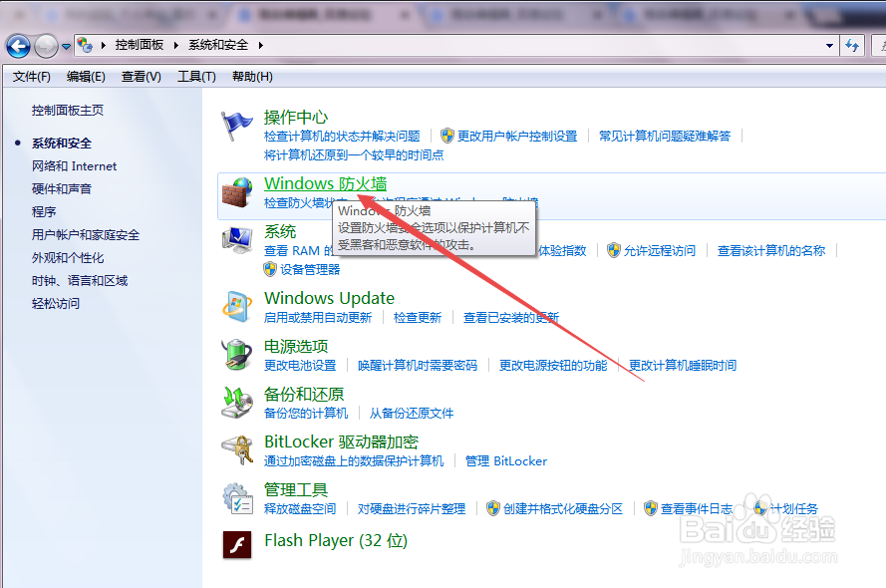
Task: Click 管理 BitLocker link
Action: click(x=506, y=460)
